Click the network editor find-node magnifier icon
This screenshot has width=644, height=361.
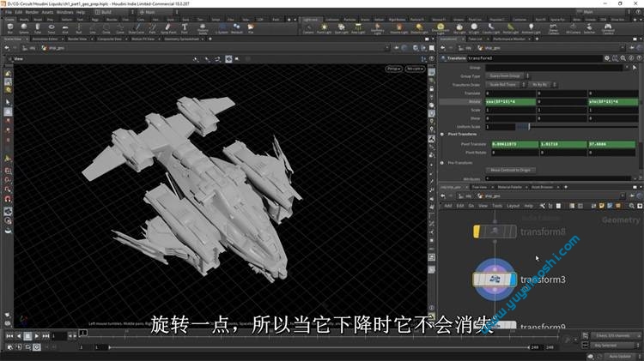coord(632,206)
